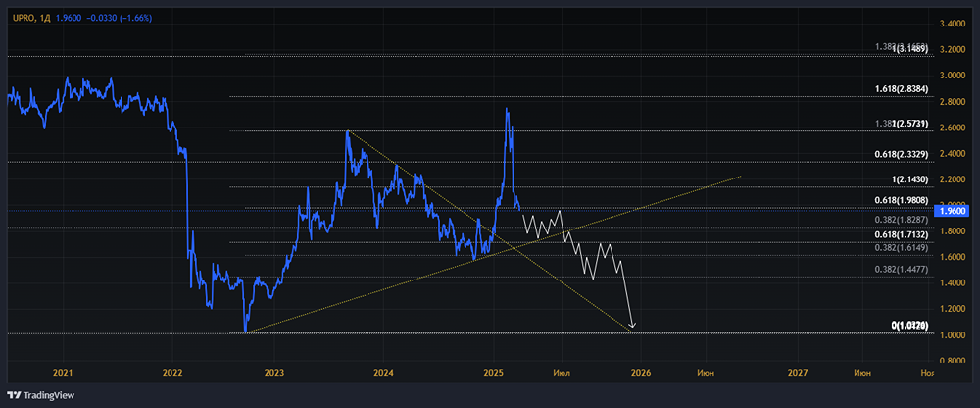Select the 0.382(1.8287) Fibonacci level label
Image resolution: width=980 pixels, height=408 pixels.
901,221
